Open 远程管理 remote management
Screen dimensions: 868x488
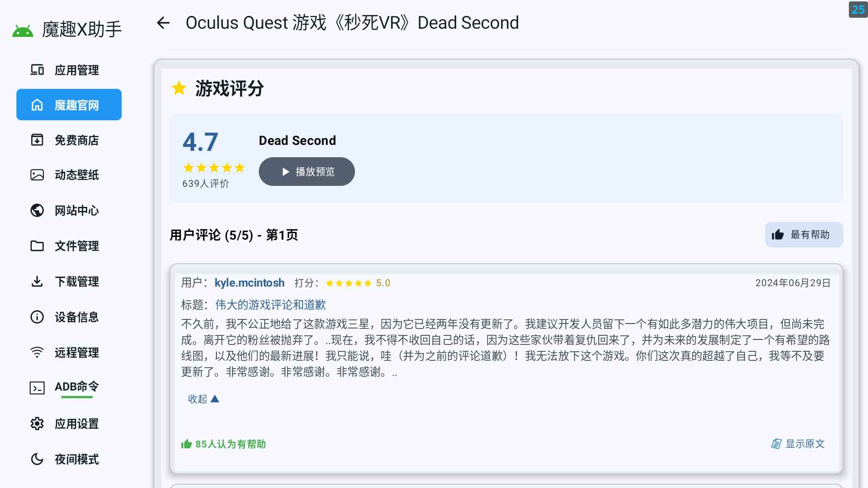pyautogui.click(x=69, y=353)
